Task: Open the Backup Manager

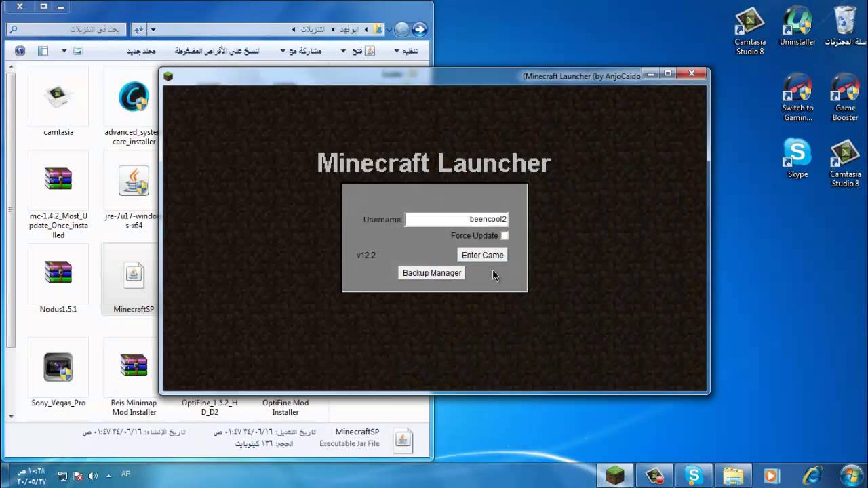Action: click(x=432, y=272)
